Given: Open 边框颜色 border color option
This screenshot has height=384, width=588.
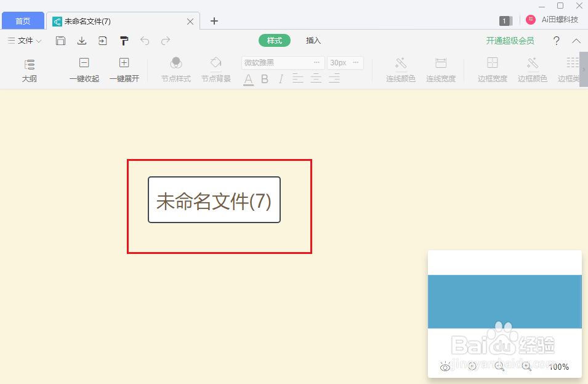Looking at the screenshot, I should [x=533, y=70].
